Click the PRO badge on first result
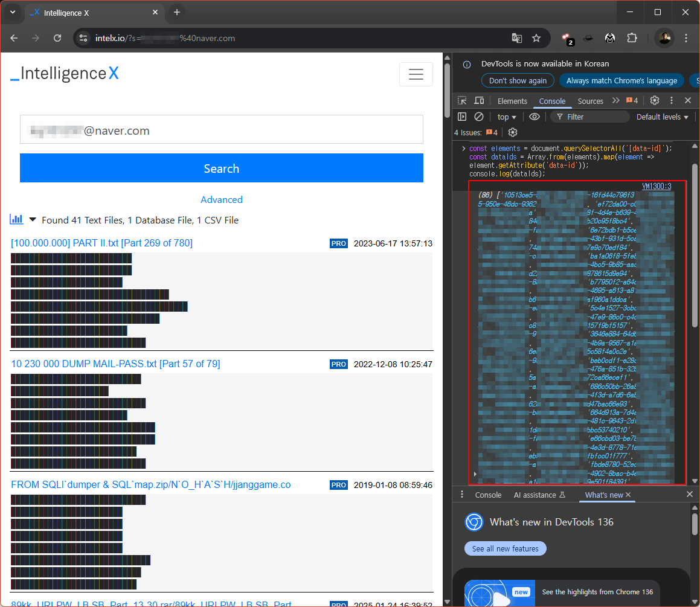The height and width of the screenshot is (607, 700). click(339, 243)
